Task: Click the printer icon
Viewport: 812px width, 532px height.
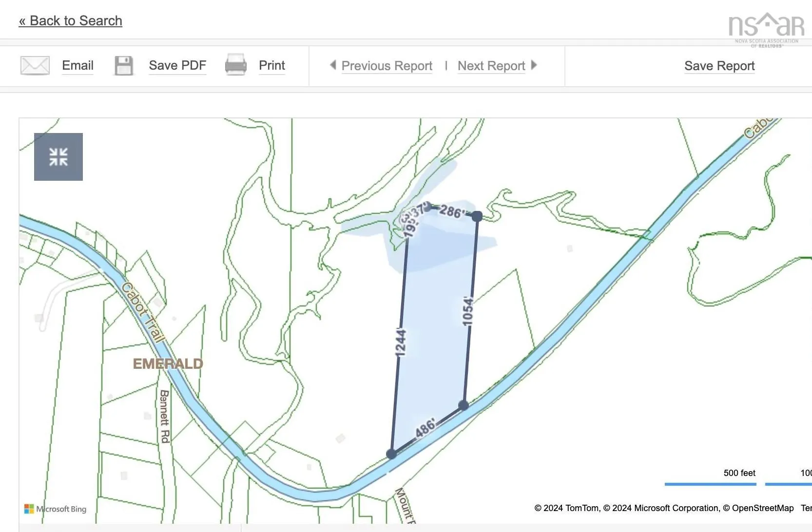Action: pos(235,65)
